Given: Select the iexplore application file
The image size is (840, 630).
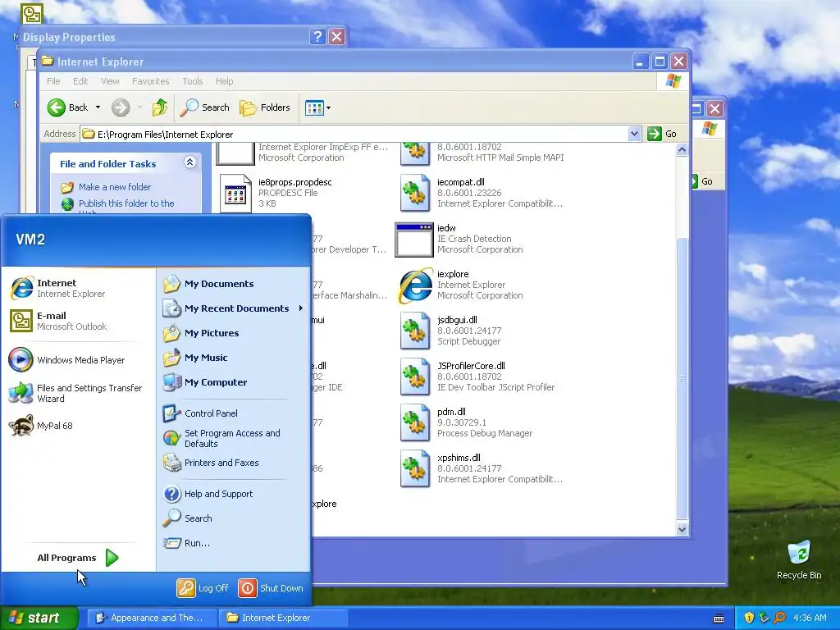Looking at the screenshot, I should [461, 285].
